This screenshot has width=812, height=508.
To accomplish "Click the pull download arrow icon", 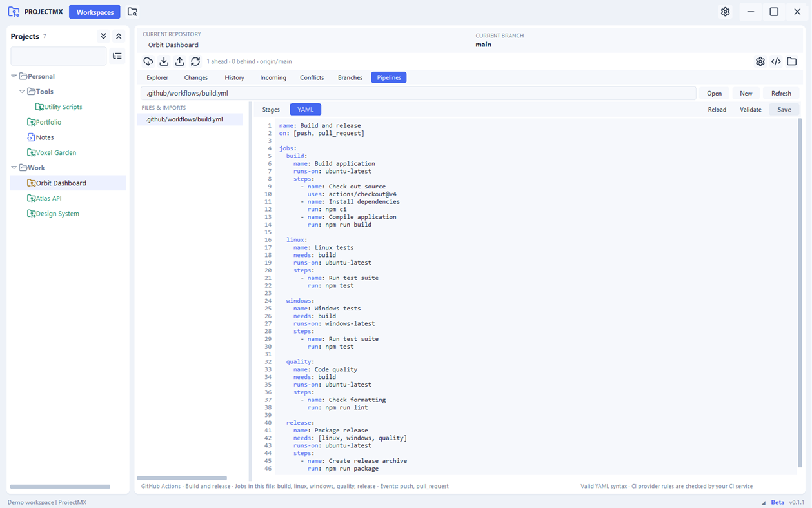I will (x=164, y=61).
